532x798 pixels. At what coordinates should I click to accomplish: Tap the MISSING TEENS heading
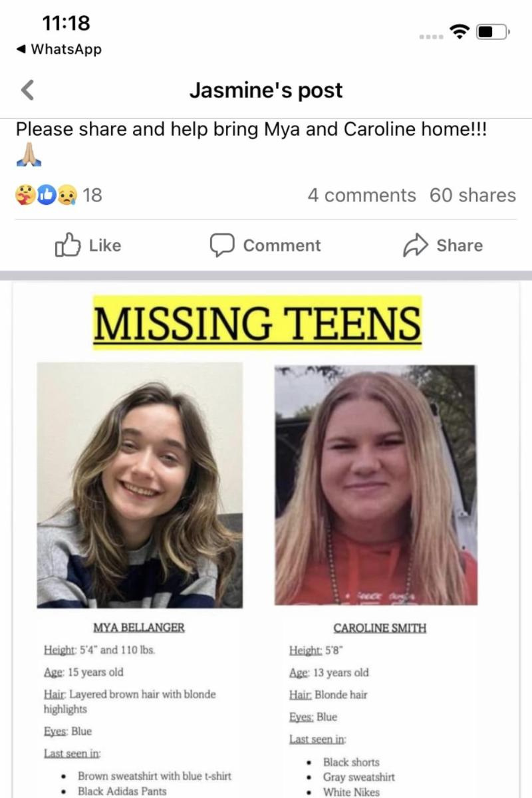pyautogui.click(x=257, y=323)
